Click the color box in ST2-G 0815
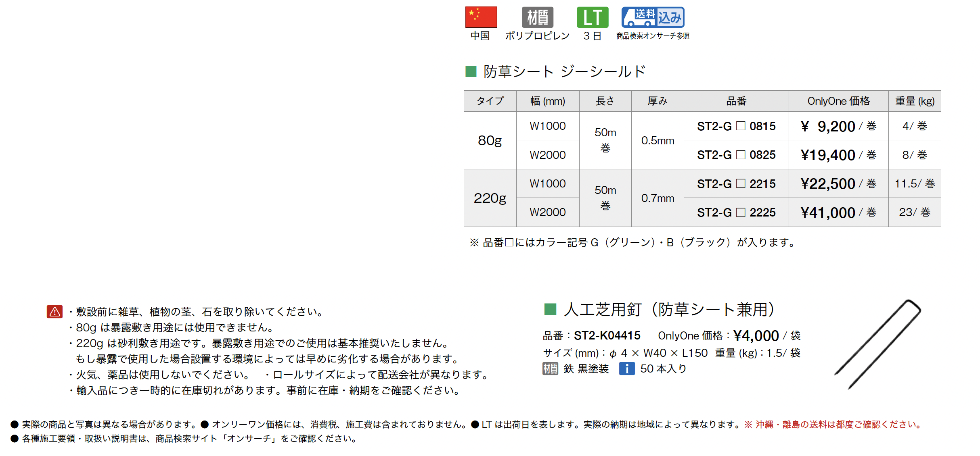 [x=741, y=126]
